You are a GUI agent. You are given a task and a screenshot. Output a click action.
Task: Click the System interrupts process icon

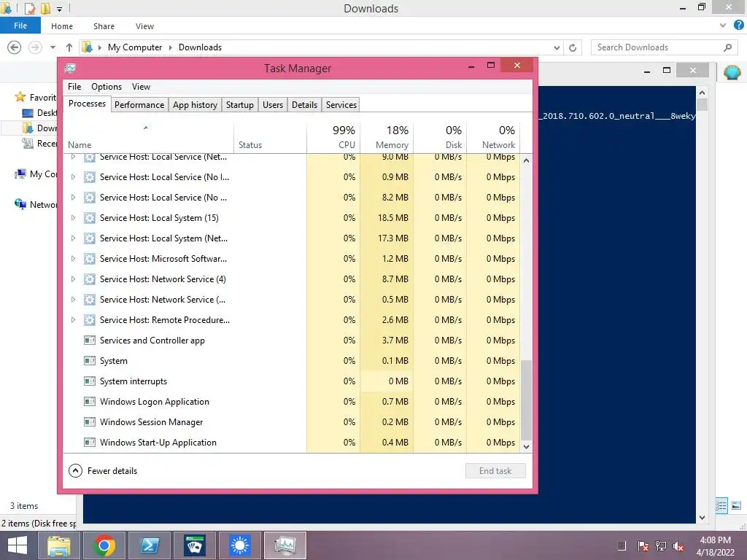pyautogui.click(x=89, y=381)
